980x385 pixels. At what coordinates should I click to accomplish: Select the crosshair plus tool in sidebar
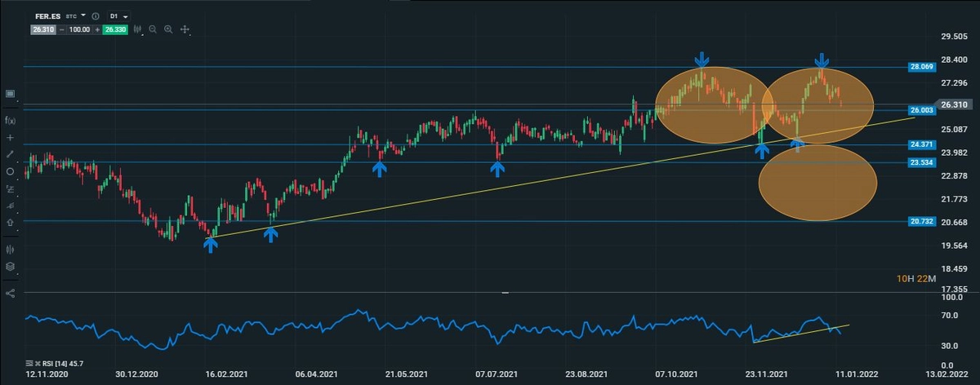[11, 137]
